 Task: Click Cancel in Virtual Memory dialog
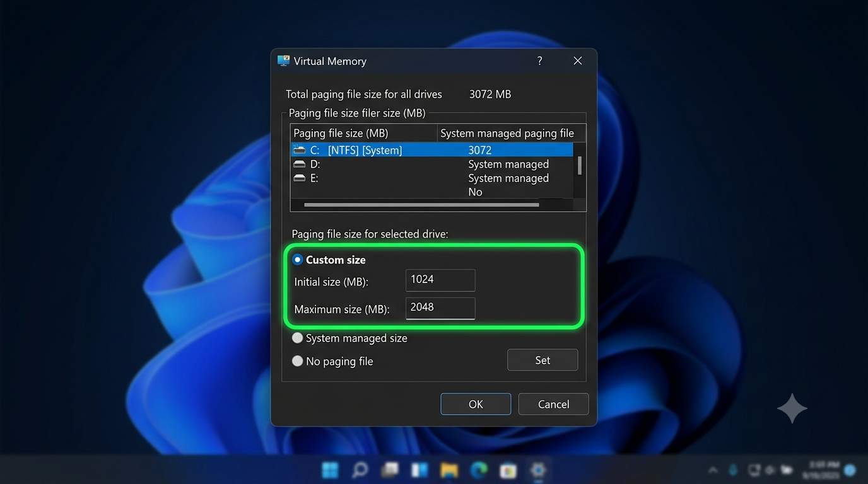point(553,404)
